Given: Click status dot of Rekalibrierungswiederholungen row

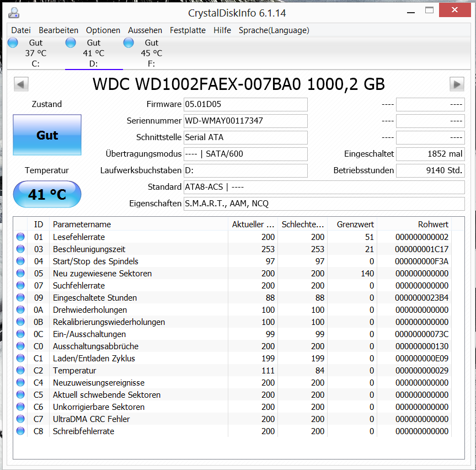Looking at the screenshot, I should pyautogui.click(x=20, y=322).
